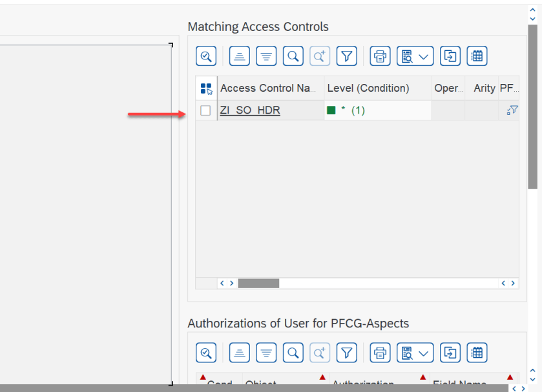Trigger the filter icon in the ZI_SO_HDR row
The height and width of the screenshot is (392, 542).
[512, 110]
